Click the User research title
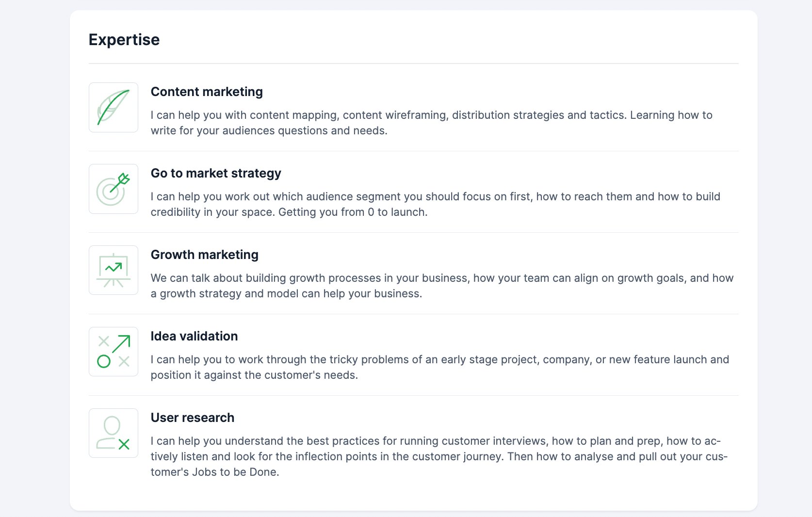 pyautogui.click(x=193, y=418)
